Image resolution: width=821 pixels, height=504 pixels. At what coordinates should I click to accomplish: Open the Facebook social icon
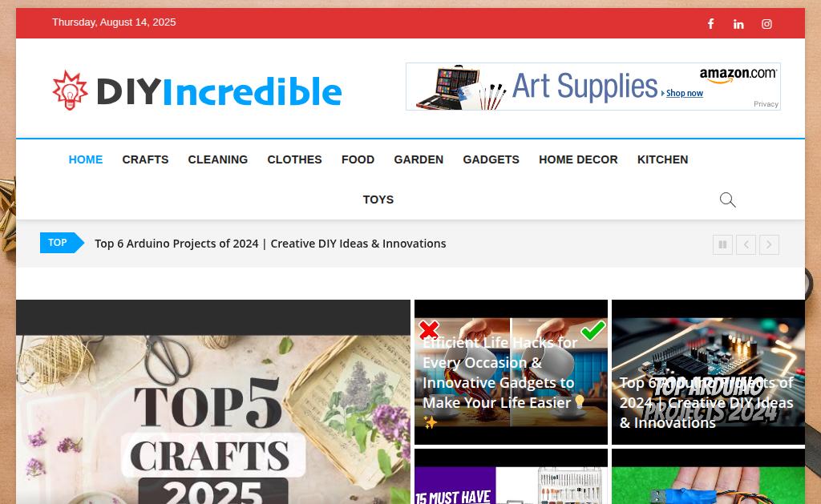(x=710, y=23)
